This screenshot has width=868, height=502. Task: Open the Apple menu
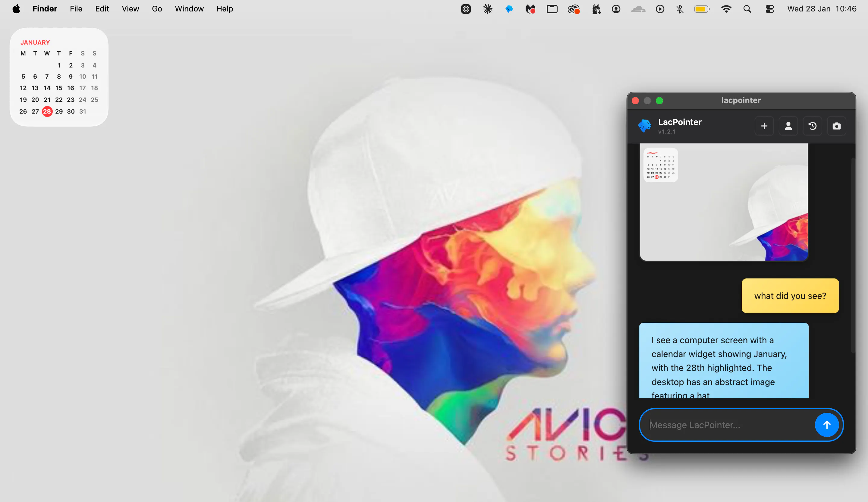(16, 9)
